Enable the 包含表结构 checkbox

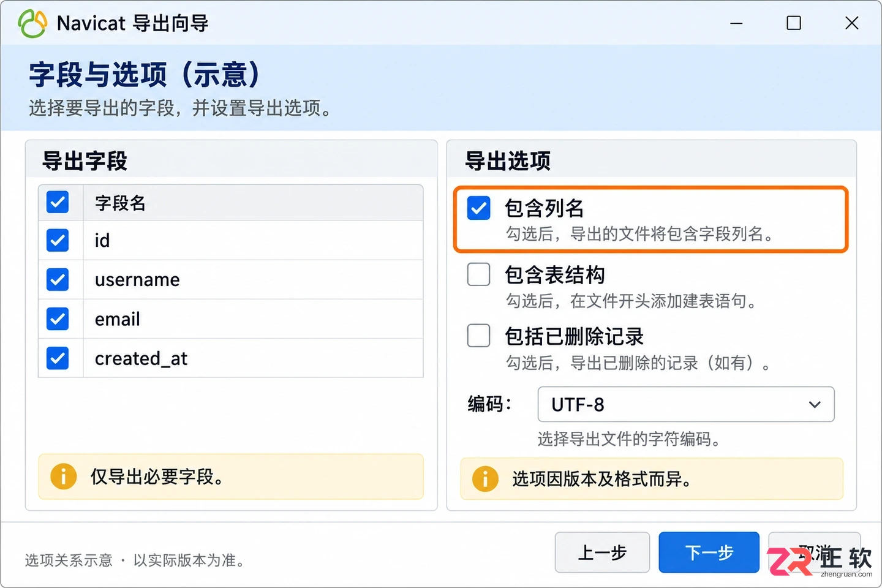pos(478,274)
